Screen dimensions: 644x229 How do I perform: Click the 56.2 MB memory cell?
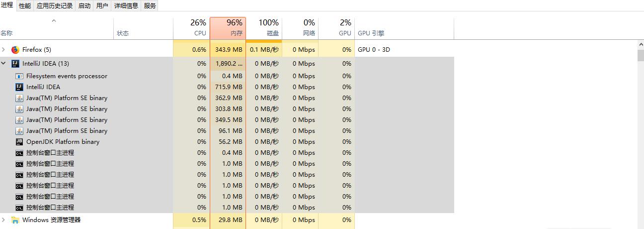click(232, 142)
